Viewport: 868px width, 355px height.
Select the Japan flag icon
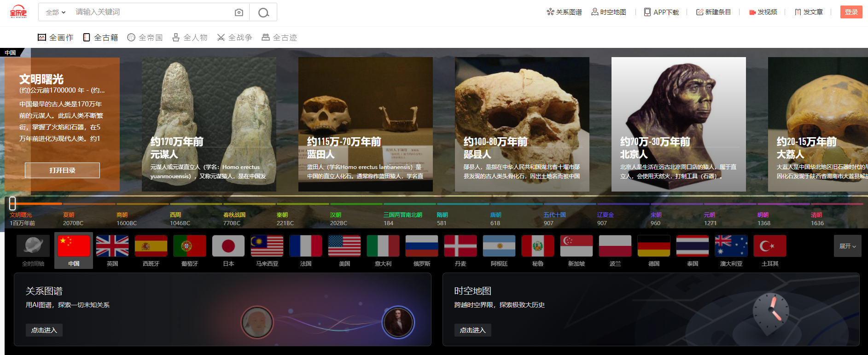pyautogui.click(x=228, y=246)
